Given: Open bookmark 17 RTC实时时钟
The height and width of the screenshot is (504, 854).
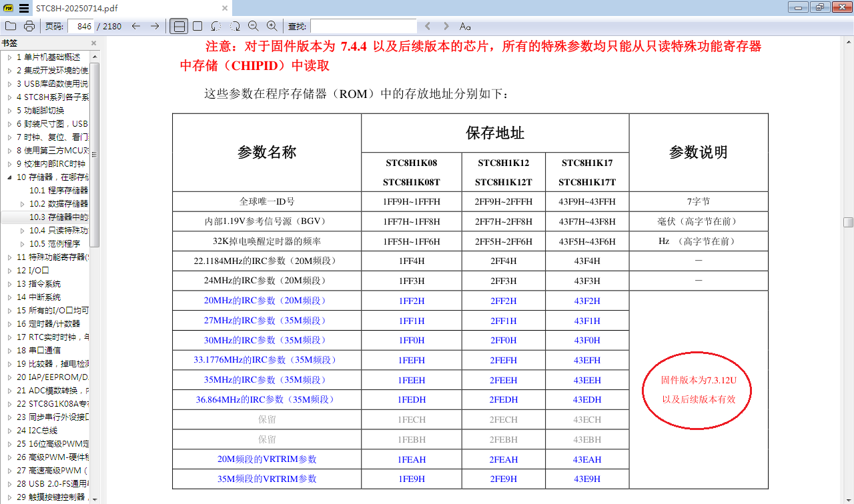Looking at the screenshot, I should [52, 337].
